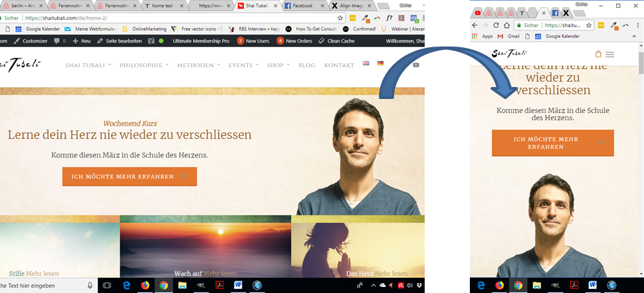Open the hamburger menu on mobile site

pos(609,54)
